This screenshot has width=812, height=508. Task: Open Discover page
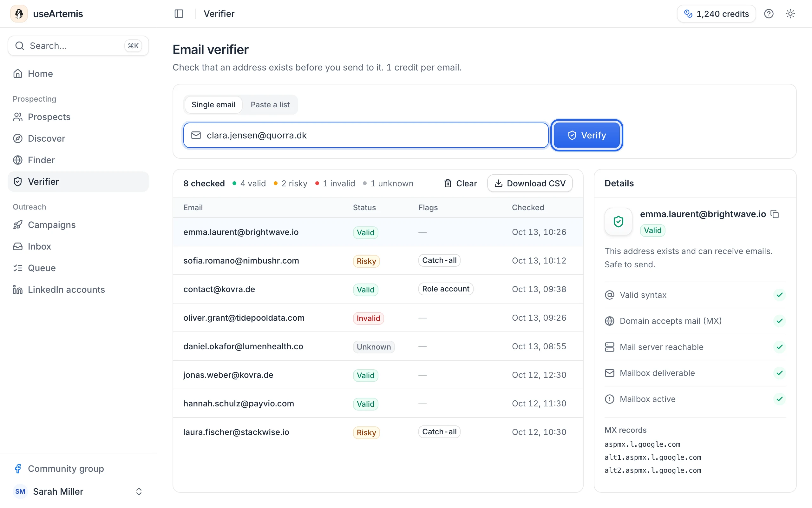pyautogui.click(x=78, y=138)
